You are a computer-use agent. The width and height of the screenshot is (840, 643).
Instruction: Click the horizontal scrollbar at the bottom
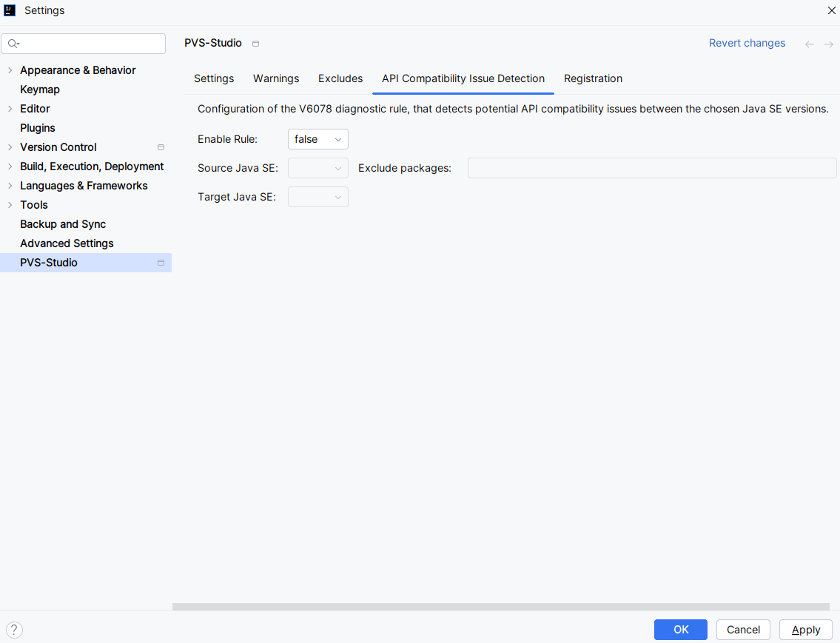coord(500,607)
